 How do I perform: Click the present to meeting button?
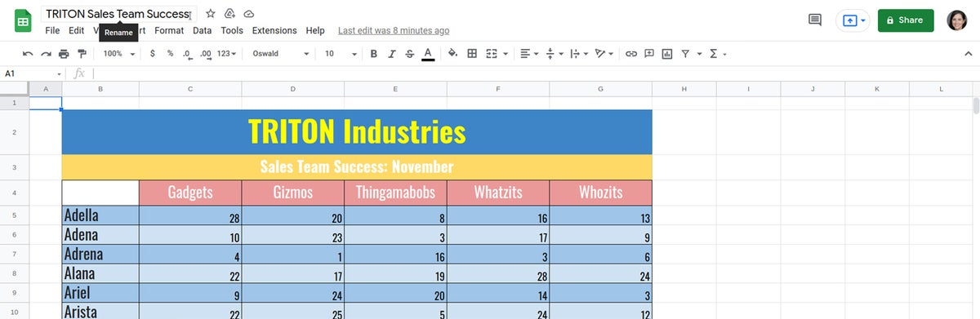tap(853, 20)
